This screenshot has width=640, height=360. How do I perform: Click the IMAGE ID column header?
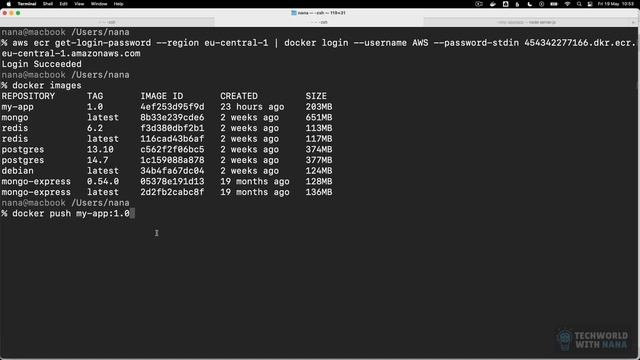[162, 96]
